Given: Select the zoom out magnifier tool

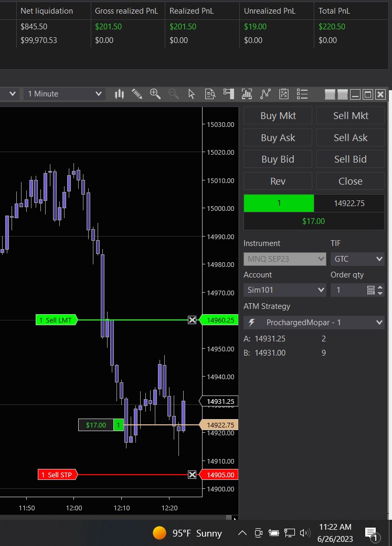Looking at the screenshot, I should tap(173, 94).
